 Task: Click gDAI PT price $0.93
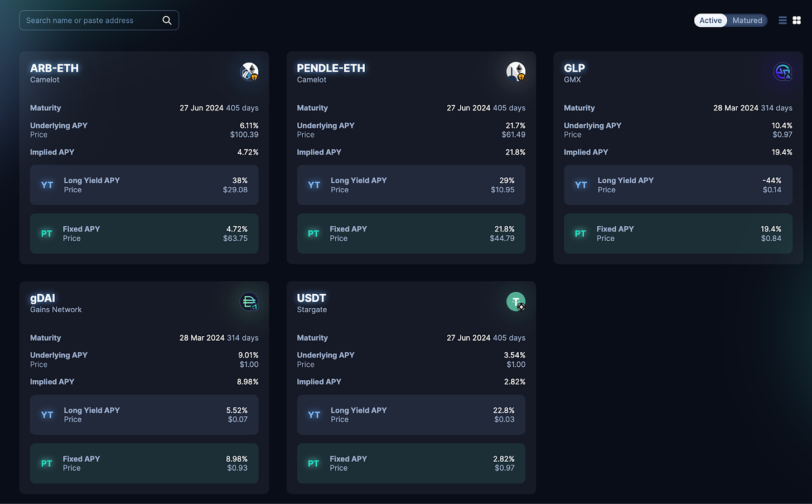click(x=237, y=468)
